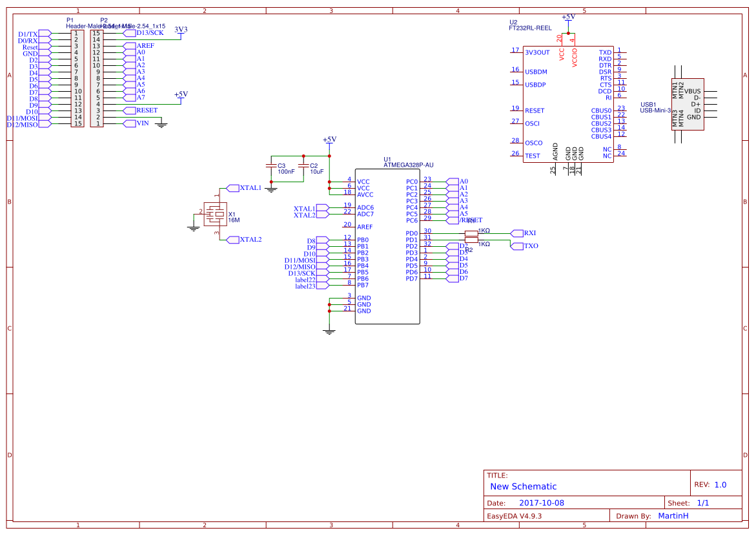Click the 16M crystal symbol X1
Screen dimensions: 756x535
pyautogui.click(x=216, y=215)
